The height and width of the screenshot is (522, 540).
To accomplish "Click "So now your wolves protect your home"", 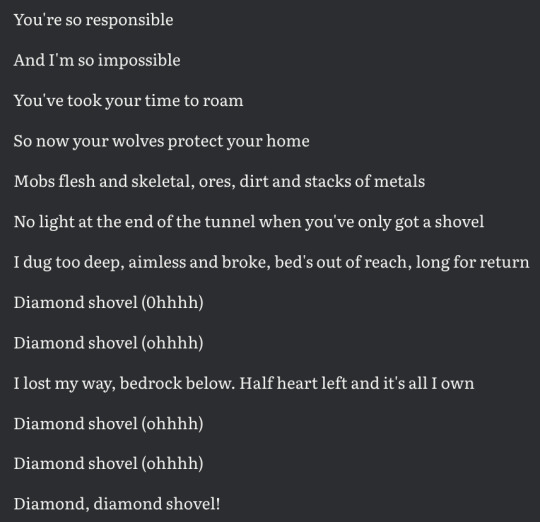I will pyautogui.click(x=162, y=141).
